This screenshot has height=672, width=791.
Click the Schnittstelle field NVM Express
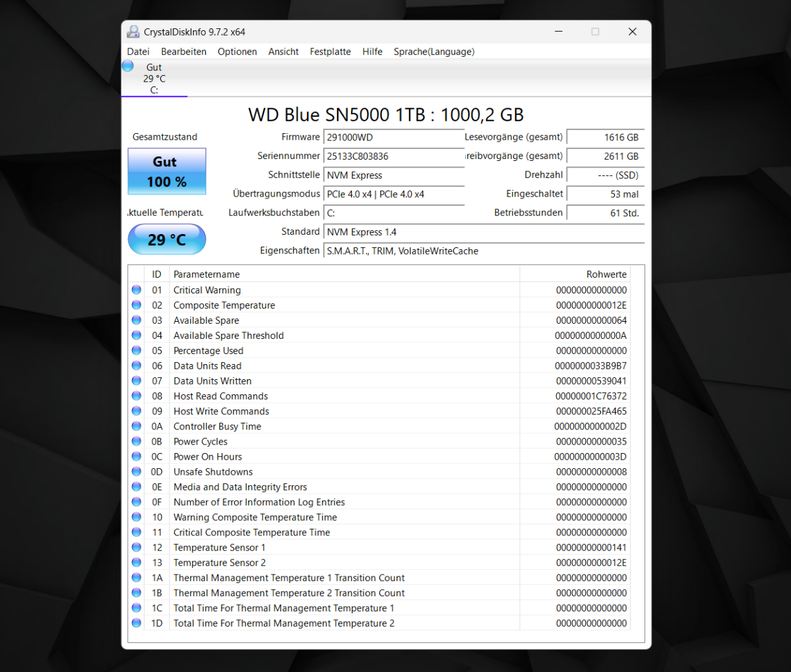click(x=393, y=175)
